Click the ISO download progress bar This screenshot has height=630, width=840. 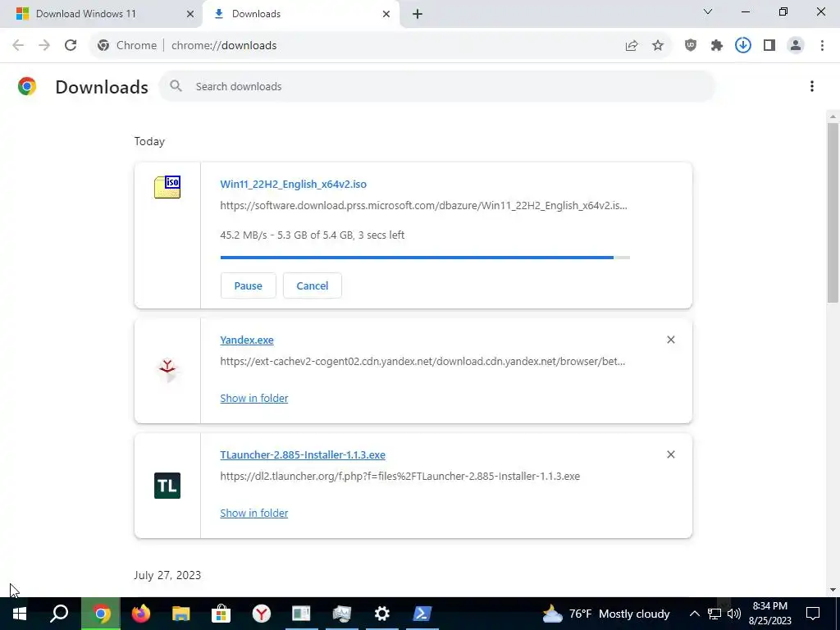click(425, 258)
